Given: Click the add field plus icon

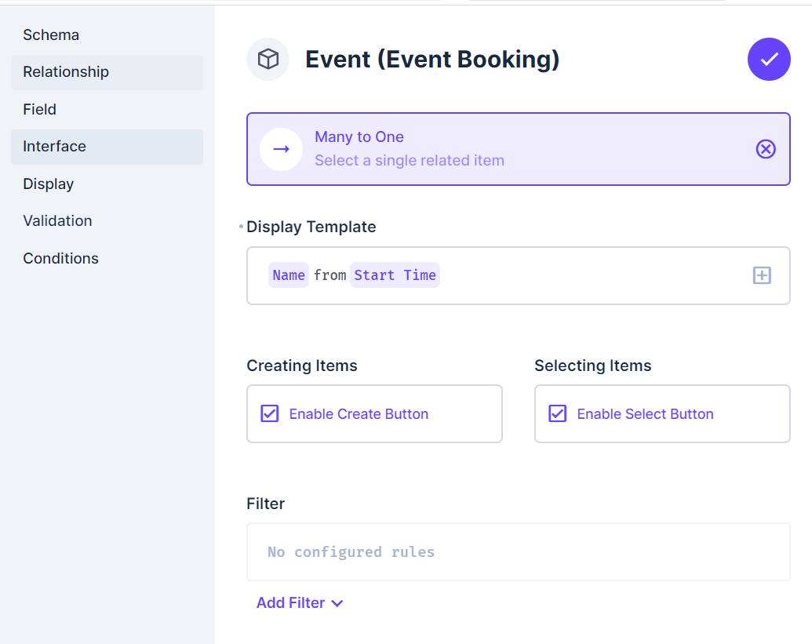Looking at the screenshot, I should point(762,275).
